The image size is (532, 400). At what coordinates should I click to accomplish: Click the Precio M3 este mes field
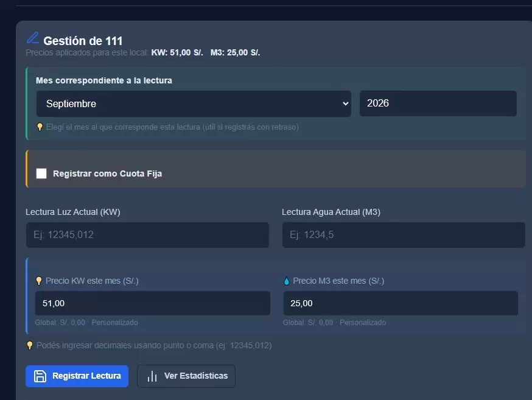[x=401, y=303]
